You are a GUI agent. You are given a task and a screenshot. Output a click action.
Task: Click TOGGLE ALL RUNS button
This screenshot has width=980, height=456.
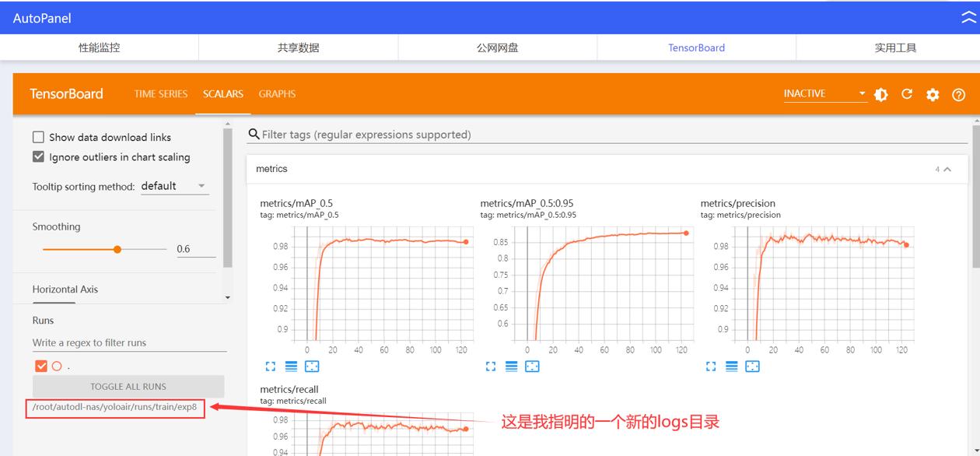click(x=128, y=386)
